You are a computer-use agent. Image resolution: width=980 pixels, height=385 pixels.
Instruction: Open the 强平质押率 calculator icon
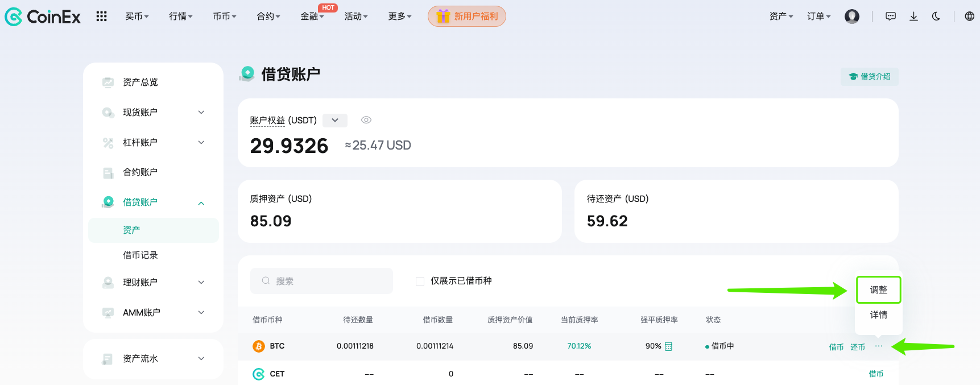(668, 346)
